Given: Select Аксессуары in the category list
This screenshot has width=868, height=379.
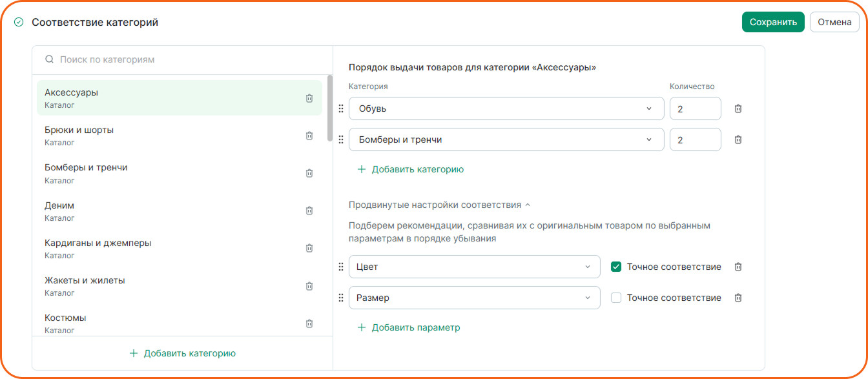Looking at the screenshot, I should point(180,98).
